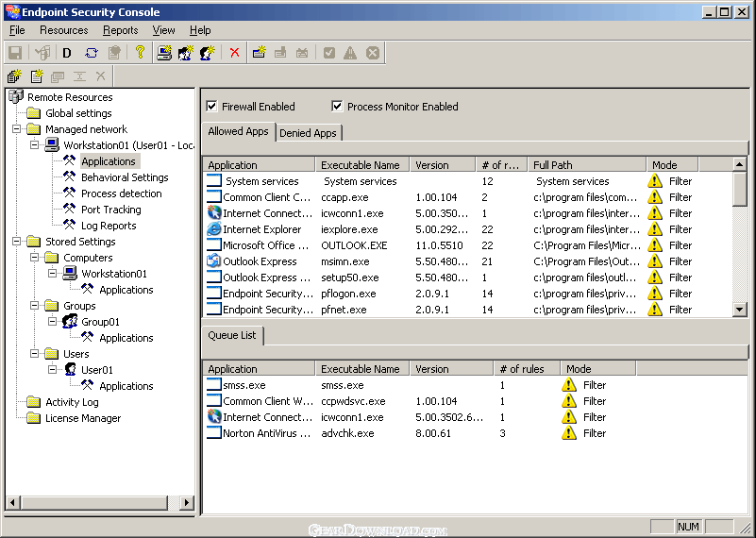Open the View menu
This screenshot has height=538, width=756.
163,30
